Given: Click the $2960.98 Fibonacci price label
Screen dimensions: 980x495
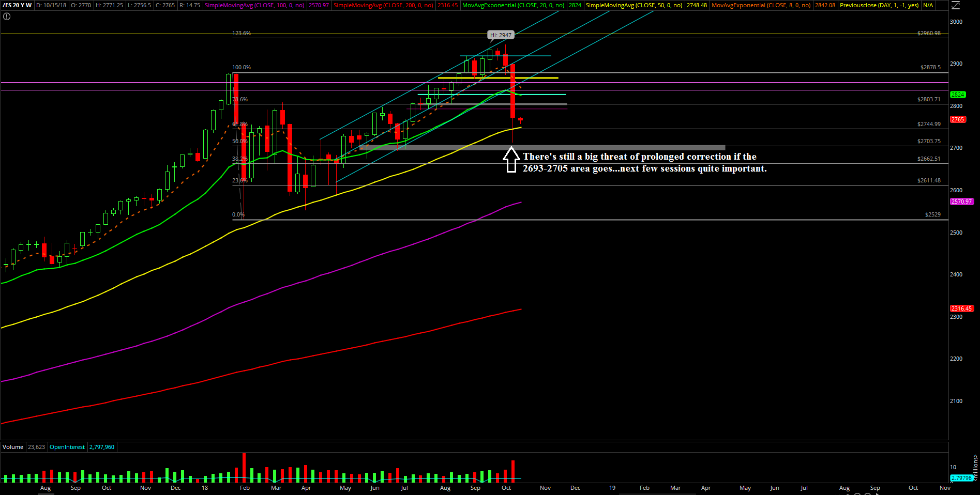Looking at the screenshot, I should pyautogui.click(x=929, y=33).
